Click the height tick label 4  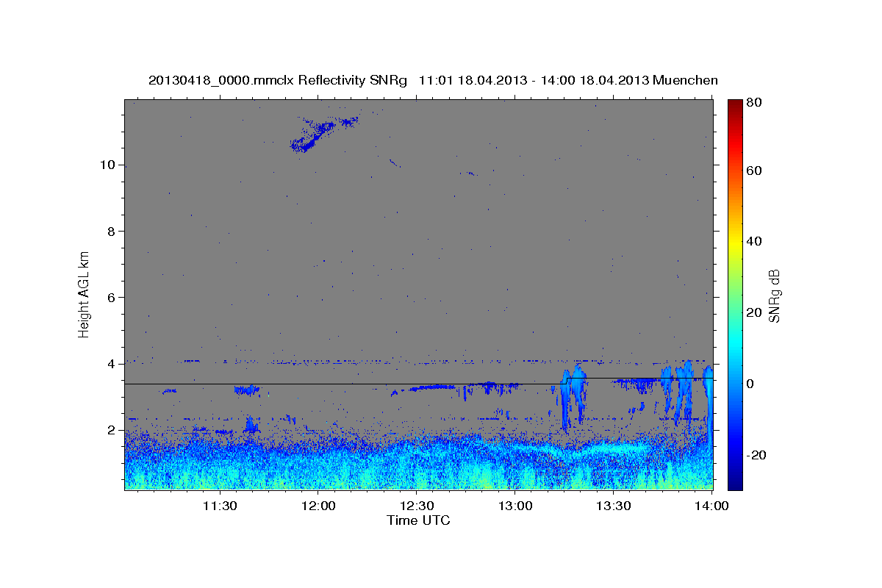pos(112,364)
